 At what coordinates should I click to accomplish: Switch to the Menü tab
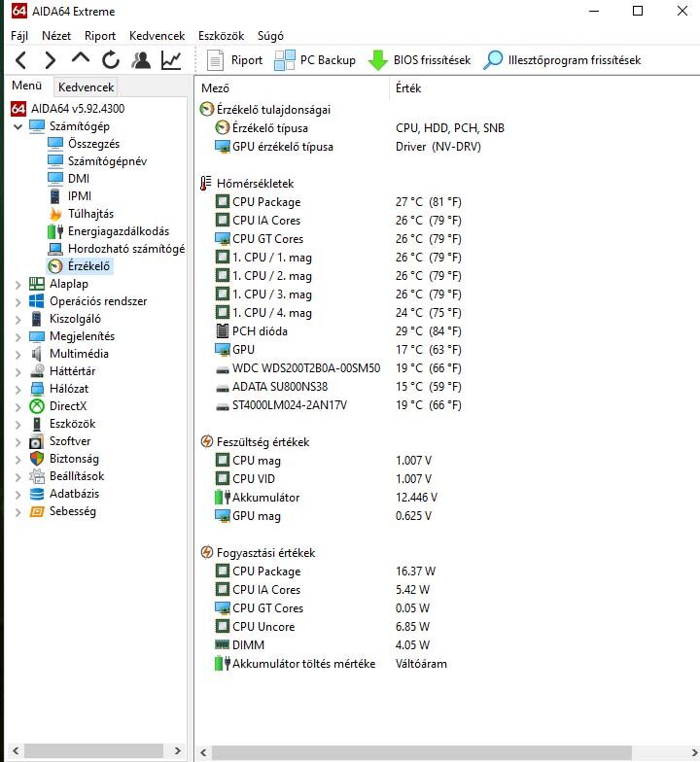[x=27, y=86]
